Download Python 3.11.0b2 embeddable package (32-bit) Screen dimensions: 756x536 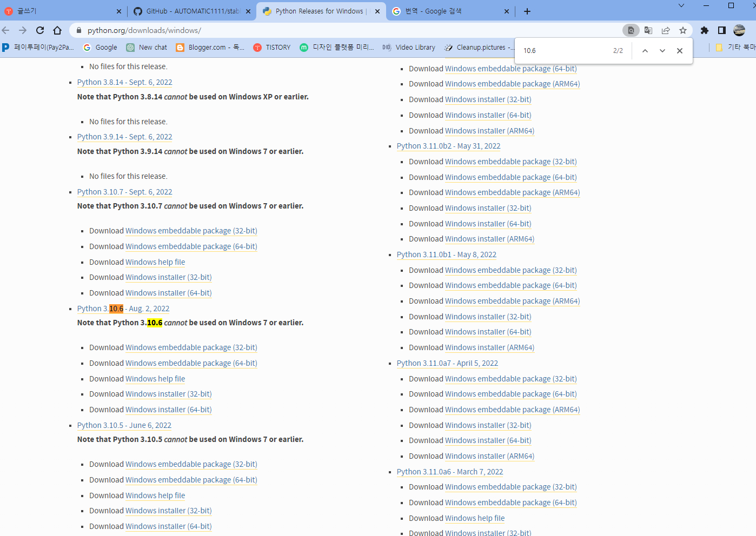click(x=511, y=162)
